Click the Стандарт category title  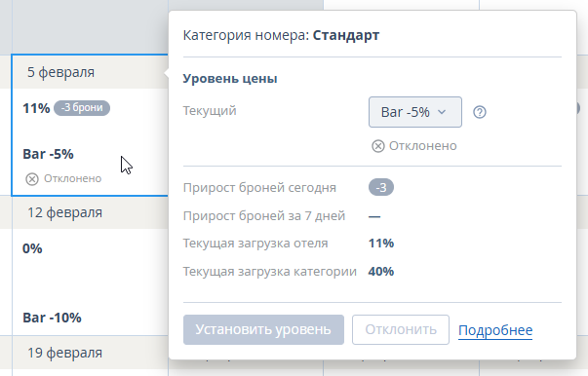[346, 35]
